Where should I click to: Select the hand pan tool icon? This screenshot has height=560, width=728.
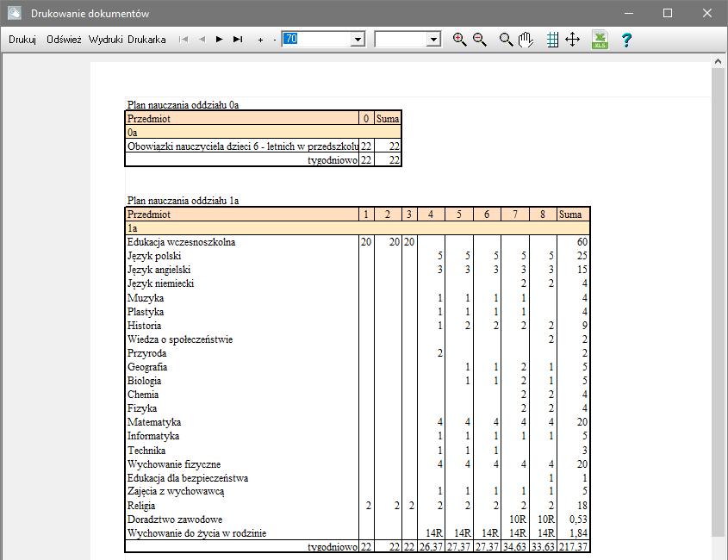(x=526, y=40)
